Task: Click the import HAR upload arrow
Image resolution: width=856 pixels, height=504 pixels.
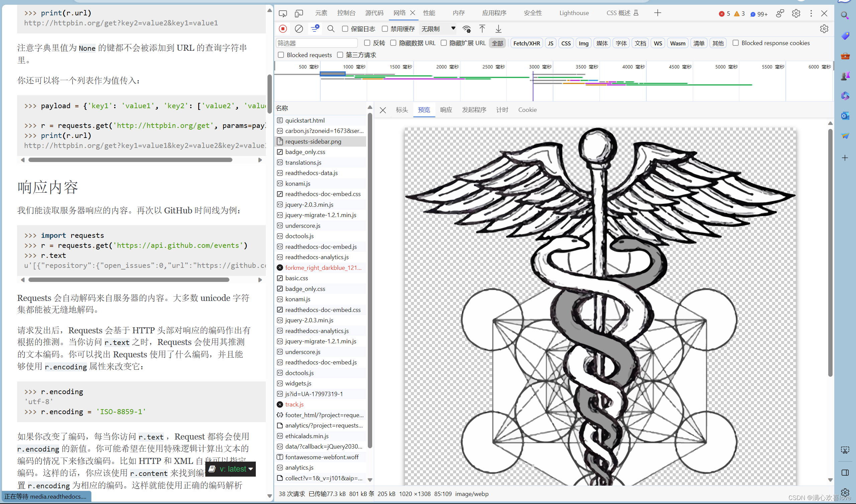Action: (482, 29)
